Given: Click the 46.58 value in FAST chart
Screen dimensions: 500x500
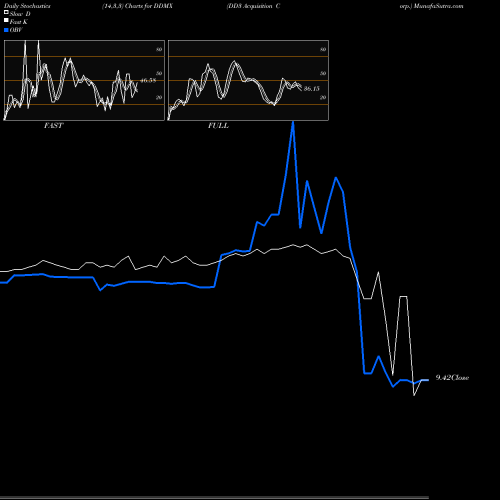Looking at the screenshot, I should [148, 80].
